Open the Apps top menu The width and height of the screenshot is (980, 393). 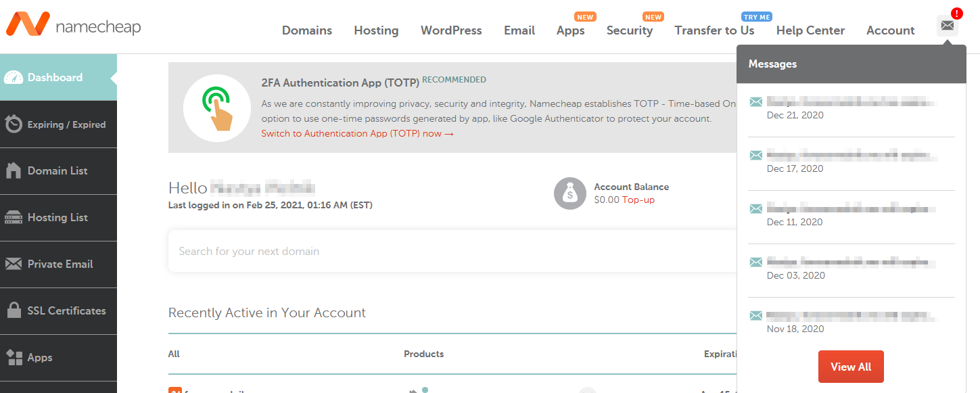click(x=571, y=30)
